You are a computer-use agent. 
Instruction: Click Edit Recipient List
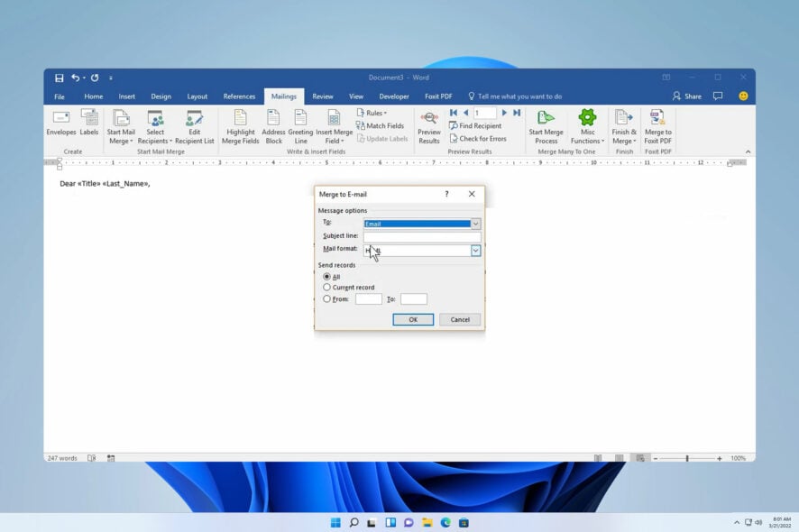tap(195, 127)
